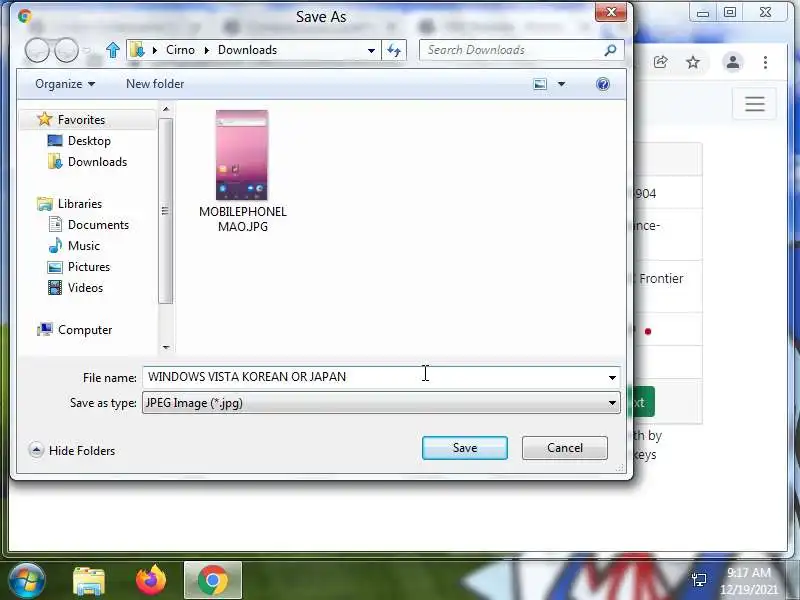Open the Music library
Image resolution: width=800 pixels, height=600 pixels.
pos(84,246)
